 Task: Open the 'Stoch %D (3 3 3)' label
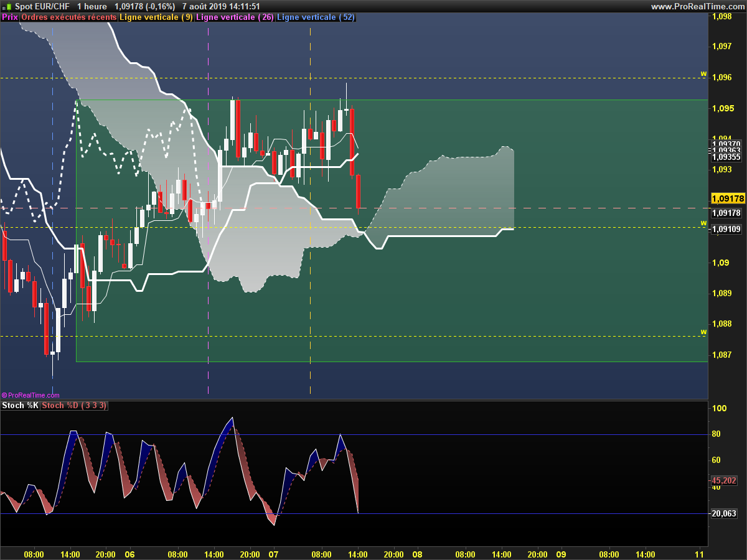(x=75, y=406)
